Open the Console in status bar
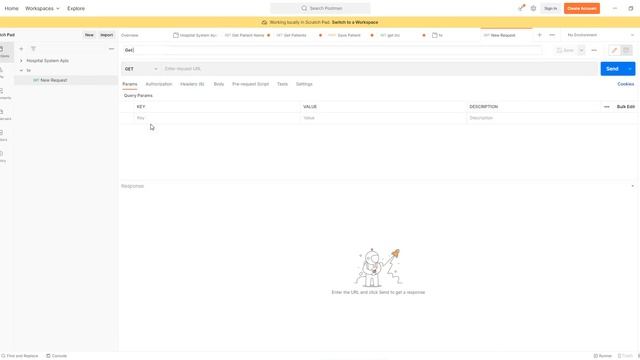This screenshot has width=640, height=360. click(56, 356)
